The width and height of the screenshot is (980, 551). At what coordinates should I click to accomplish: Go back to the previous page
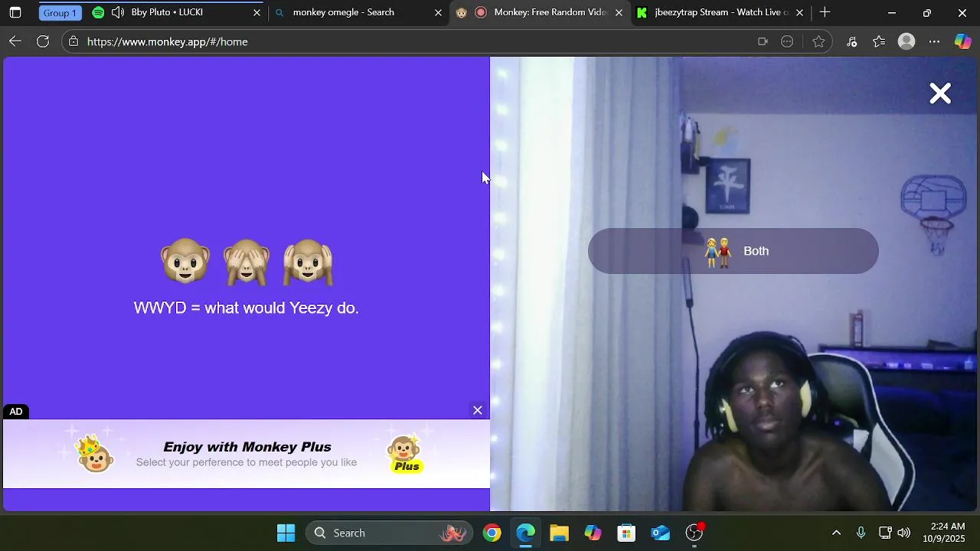(x=15, y=42)
